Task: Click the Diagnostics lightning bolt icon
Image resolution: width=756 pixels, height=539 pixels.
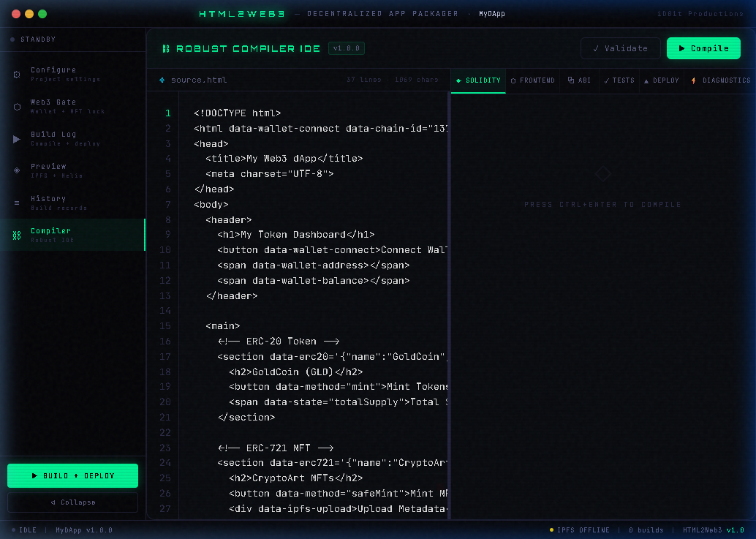Action: tap(693, 80)
